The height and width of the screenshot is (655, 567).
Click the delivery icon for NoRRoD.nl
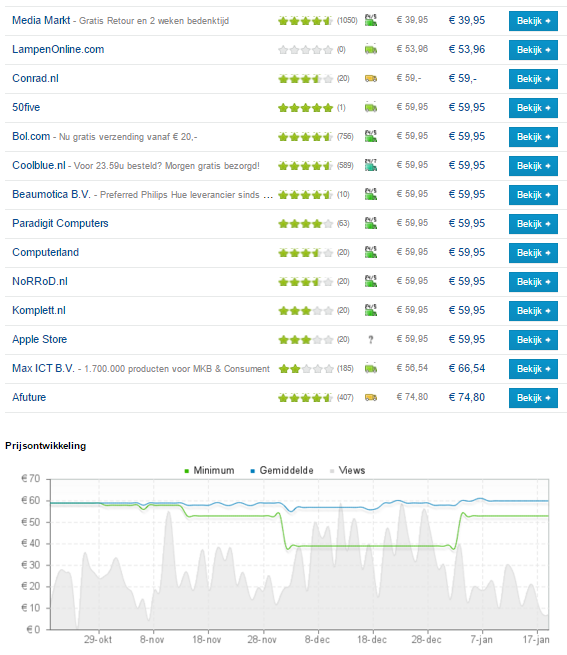pos(371,281)
